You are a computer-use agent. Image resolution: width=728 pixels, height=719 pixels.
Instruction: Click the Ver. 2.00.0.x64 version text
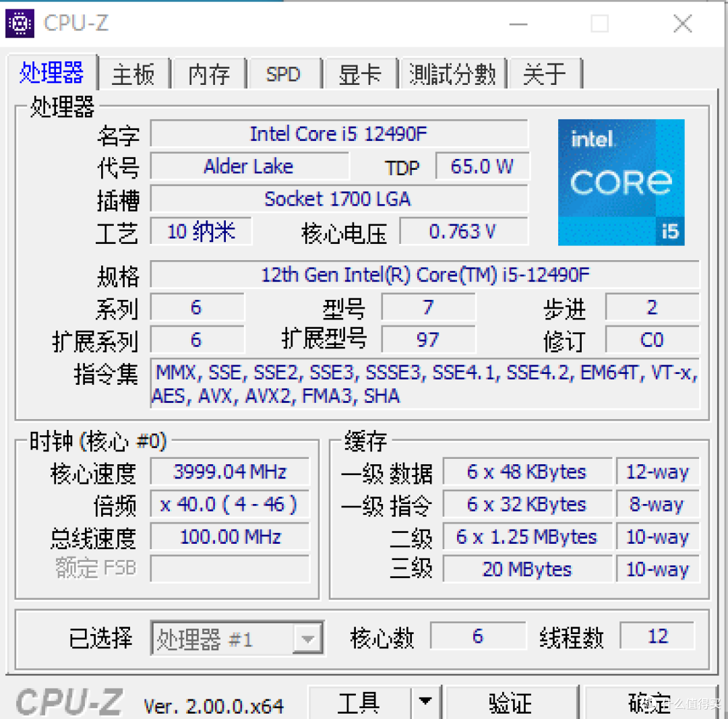[x=214, y=706]
